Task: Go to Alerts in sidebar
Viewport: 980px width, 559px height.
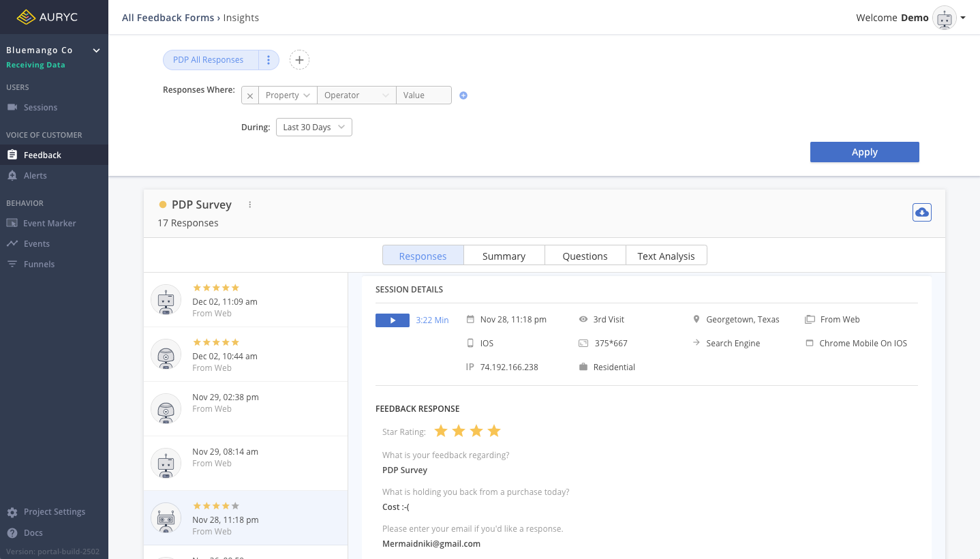Action: click(35, 176)
